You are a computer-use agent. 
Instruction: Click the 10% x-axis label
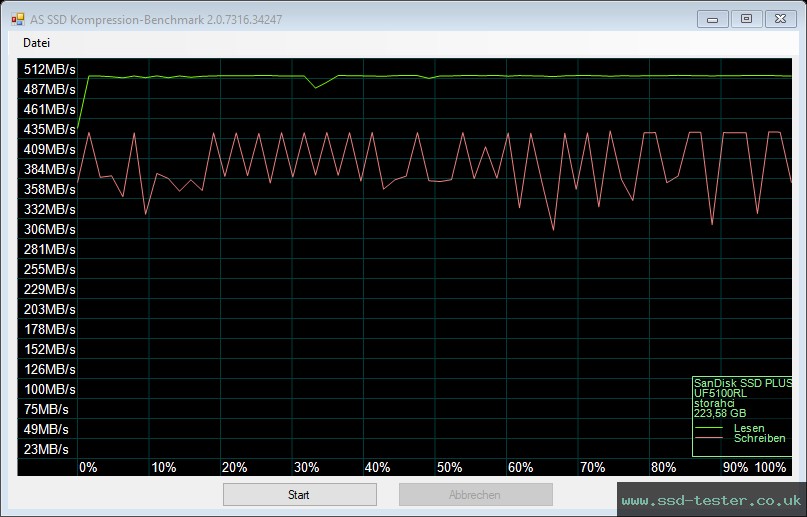pyautogui.click(x=164, y=468)
